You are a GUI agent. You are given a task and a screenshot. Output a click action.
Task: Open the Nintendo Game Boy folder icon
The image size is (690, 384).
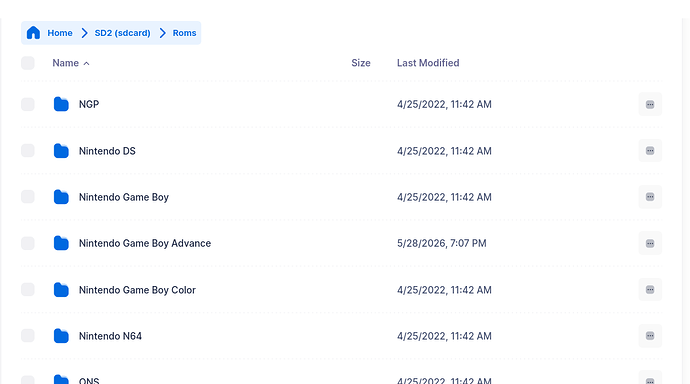pyautogui.click(x=61, y=197)
